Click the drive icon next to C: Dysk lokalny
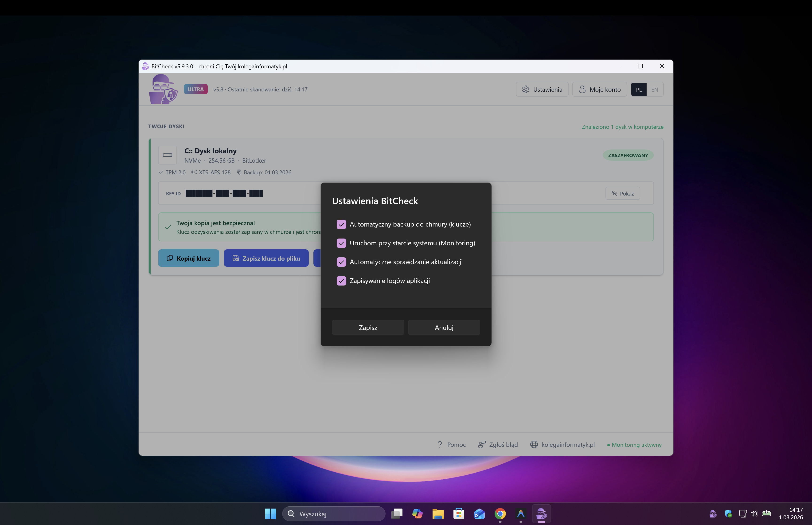 point(167,155)
